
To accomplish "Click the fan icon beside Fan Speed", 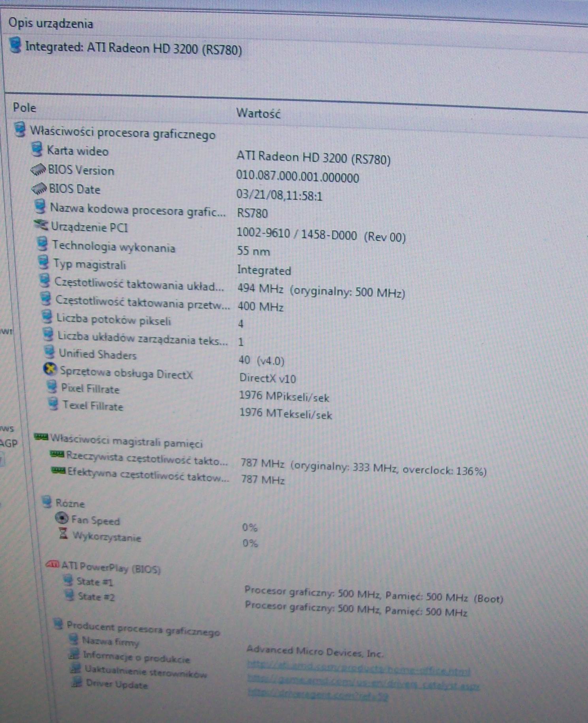I will point(62,518).
